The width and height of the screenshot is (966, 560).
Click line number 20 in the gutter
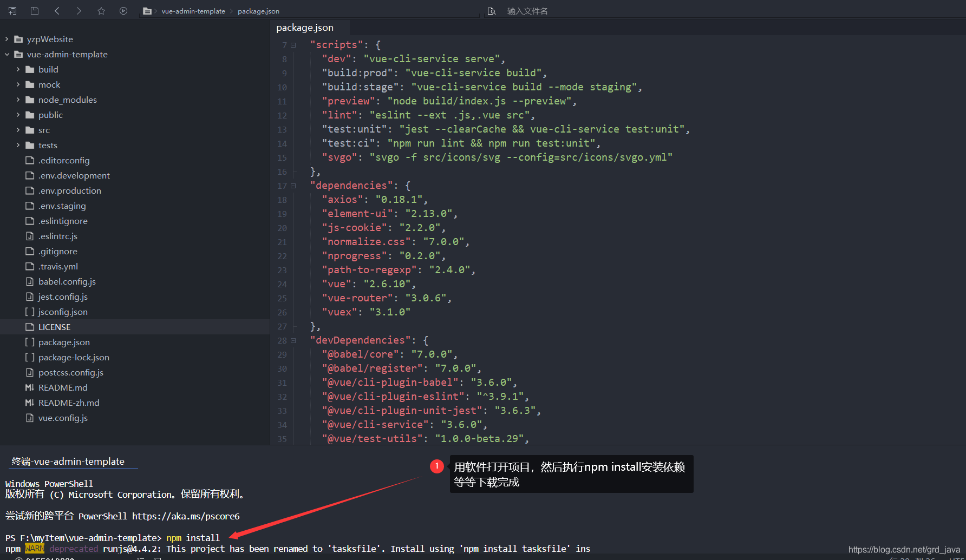pos(282,228)
